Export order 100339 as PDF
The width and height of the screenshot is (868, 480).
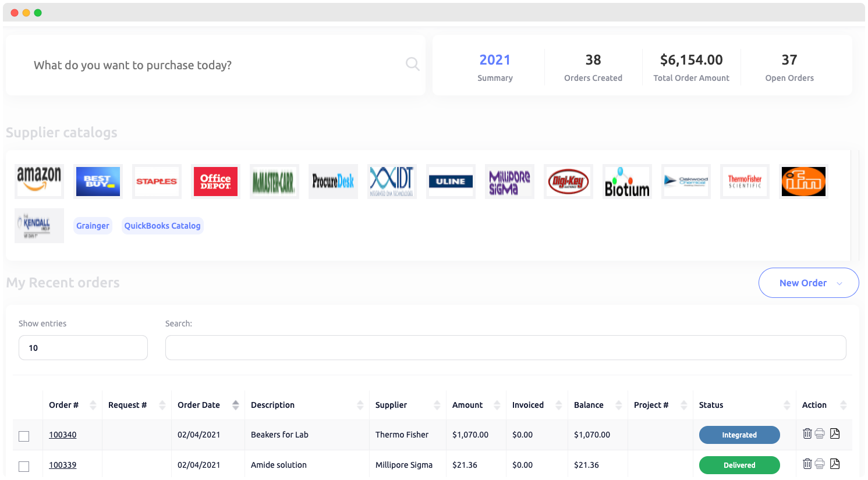pos(835,464)
